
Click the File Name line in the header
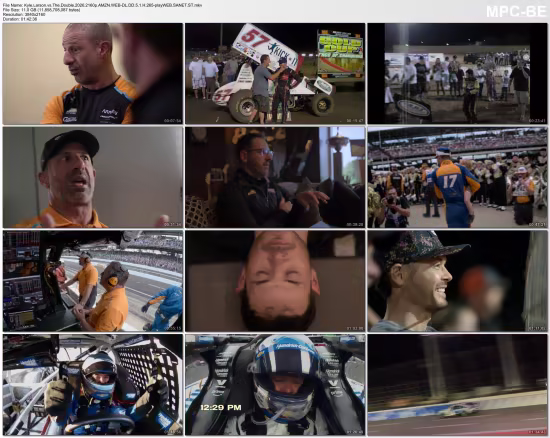coord(102,5)
